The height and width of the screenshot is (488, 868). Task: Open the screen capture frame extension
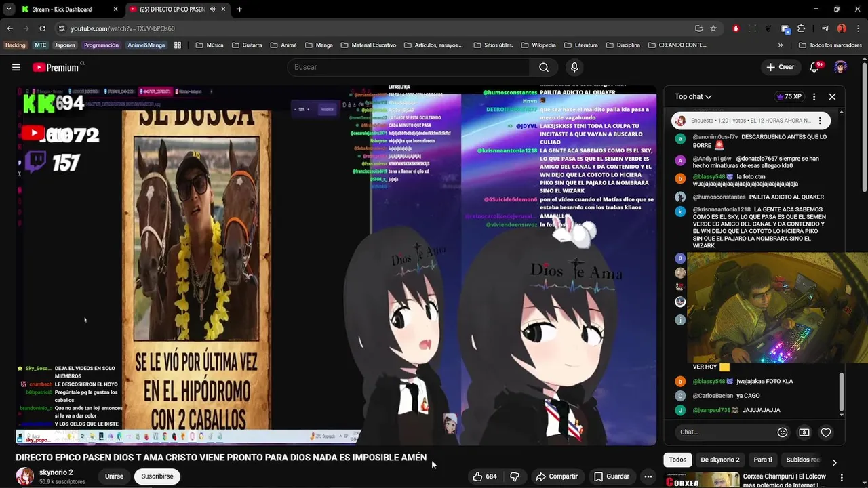click(752, 28)
